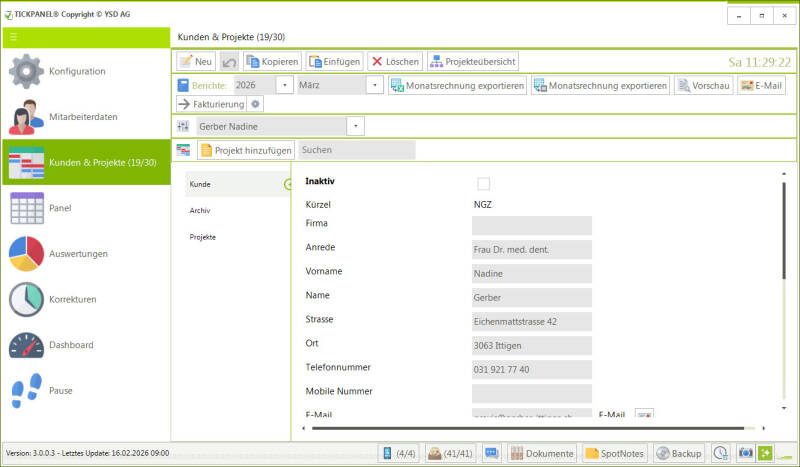Viewport: 800px width, 467px height.
Task: Switch to the Projekte tab
Action: click(203, 237)
